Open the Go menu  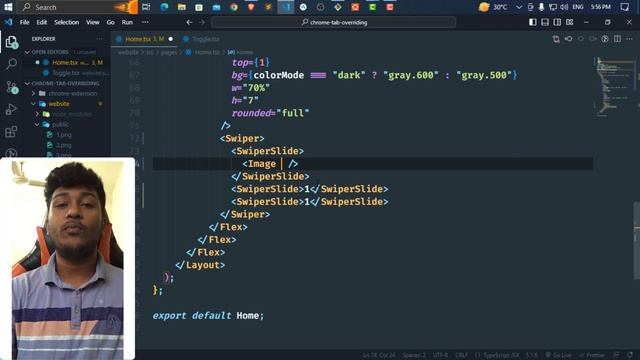111,22
